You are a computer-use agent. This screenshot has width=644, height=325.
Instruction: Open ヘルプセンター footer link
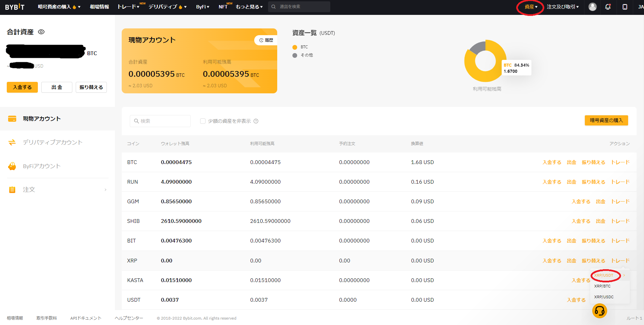[x=129, y=318]
